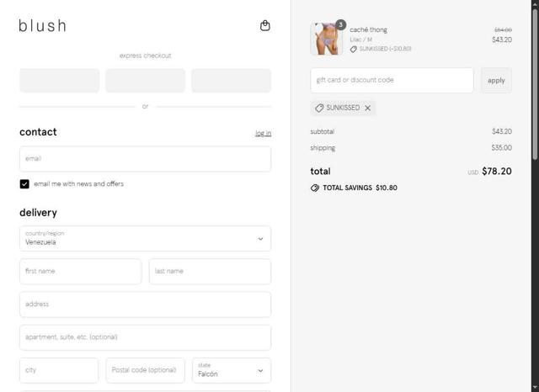Click the total savings tag icon
Viewport: 539px width, 392px height.
[x=315, y=188]
